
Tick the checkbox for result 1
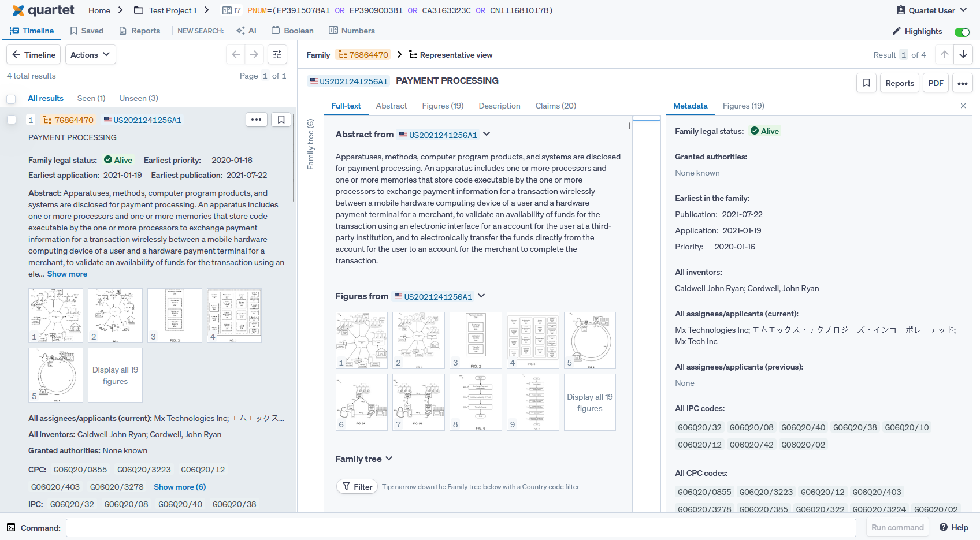click(11, 120)
